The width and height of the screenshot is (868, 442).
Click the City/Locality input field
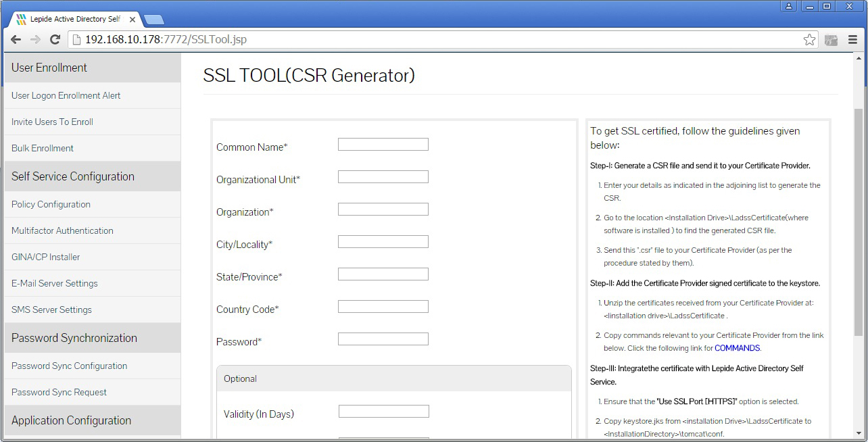pyautogui.click(x=383, y=241)
